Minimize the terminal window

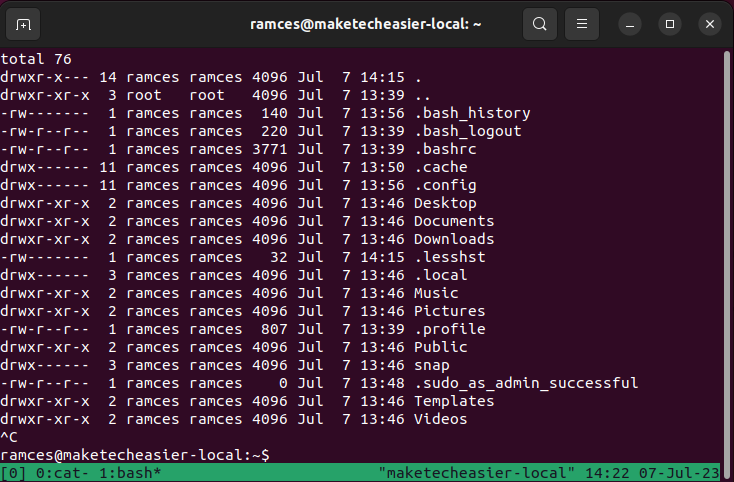pyautogui.click(x=630, y=24)
